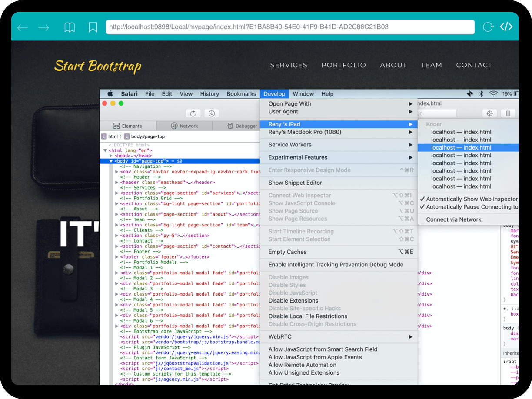Image resolution: width=532 pixels, height=399 pixels.
Task: Open the code view with the </> browser icon
Action: 506,27
